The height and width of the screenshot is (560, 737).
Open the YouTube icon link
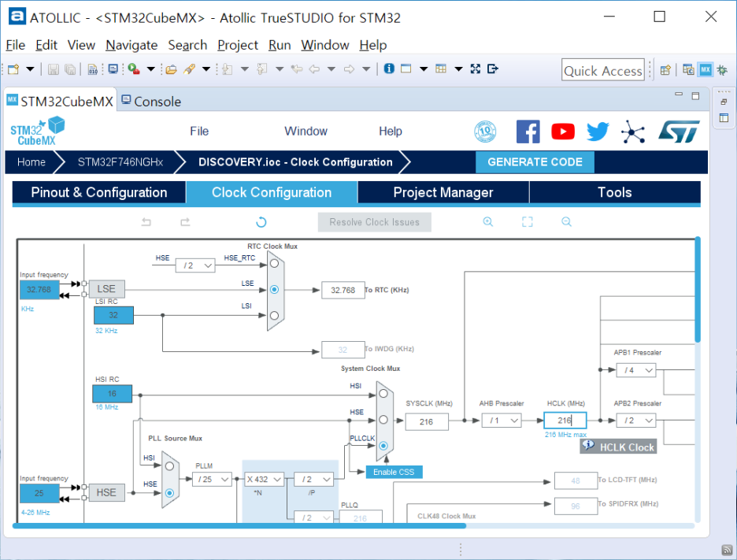(563, 132)
